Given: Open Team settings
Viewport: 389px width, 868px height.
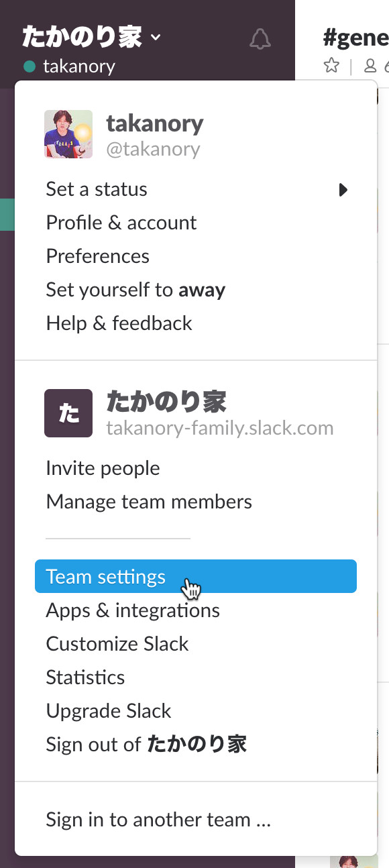Looking at the screenshot, I should 196,577.
